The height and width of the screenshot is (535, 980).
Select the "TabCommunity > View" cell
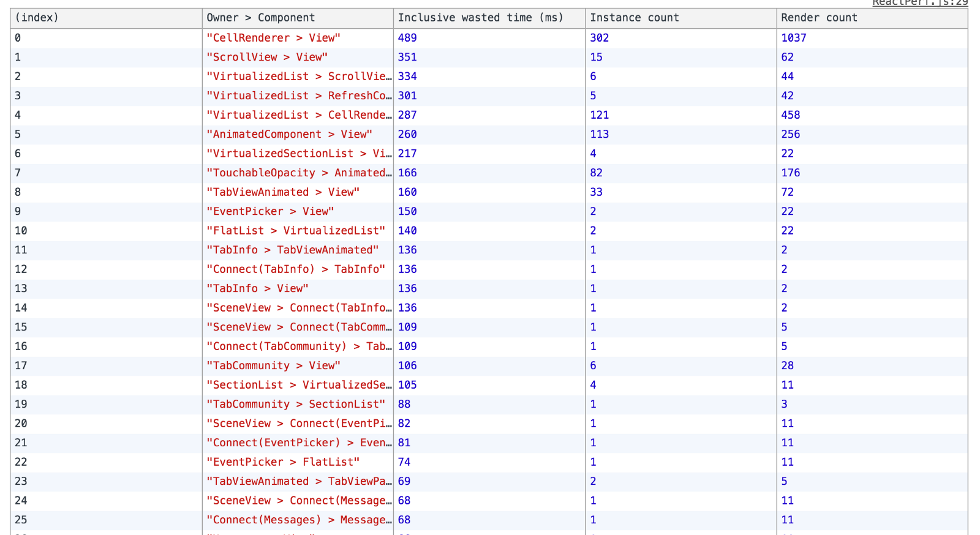[x=273, y=365]
